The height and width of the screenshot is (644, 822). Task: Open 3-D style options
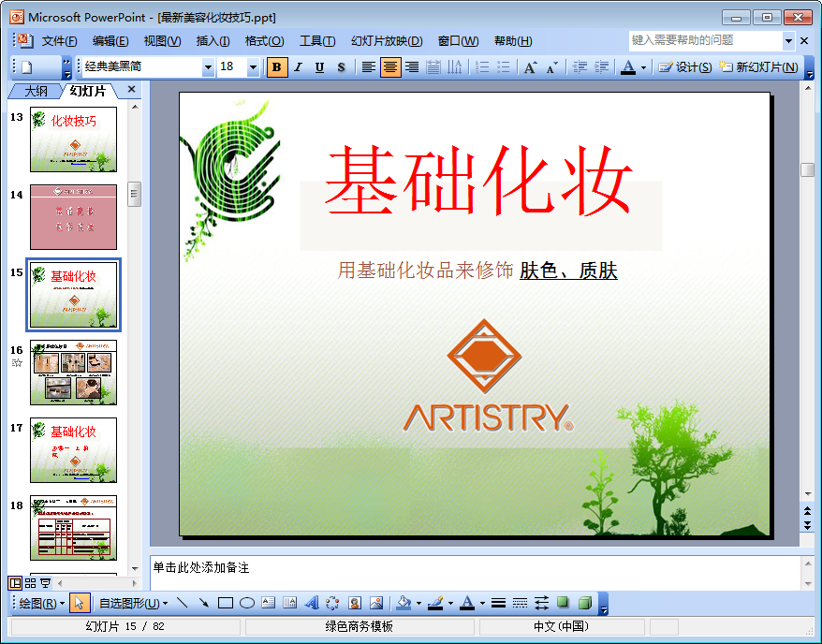584,603
